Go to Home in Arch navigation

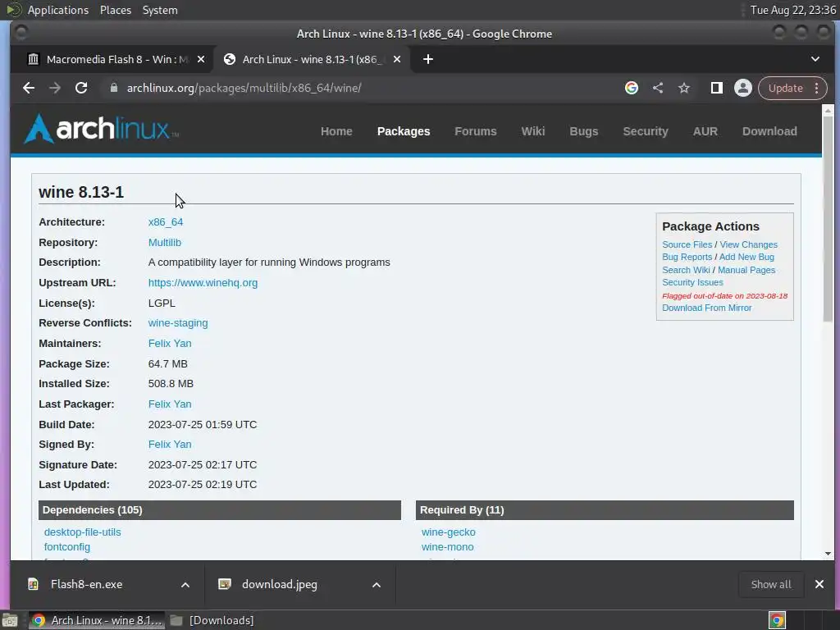tap(336, 131)
